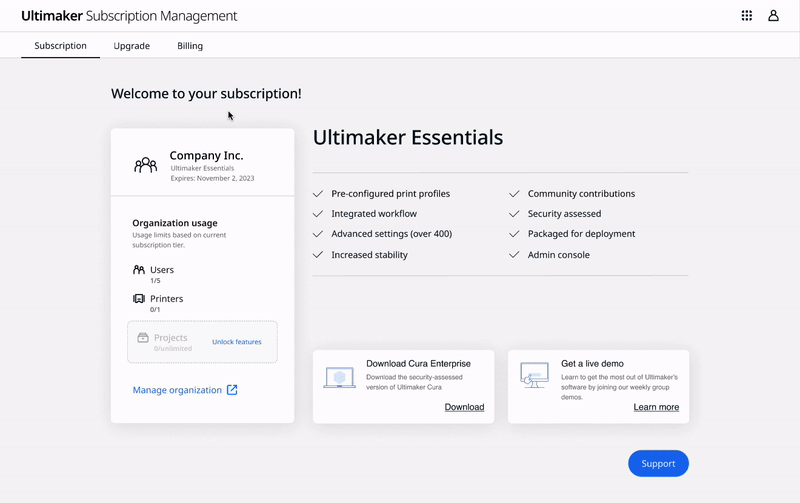This screenshot has width=800, height=503.
Task: Click the laptop icon on Download Cura Enterprise card
Action: pyautogui.click(x=339, y=378)
